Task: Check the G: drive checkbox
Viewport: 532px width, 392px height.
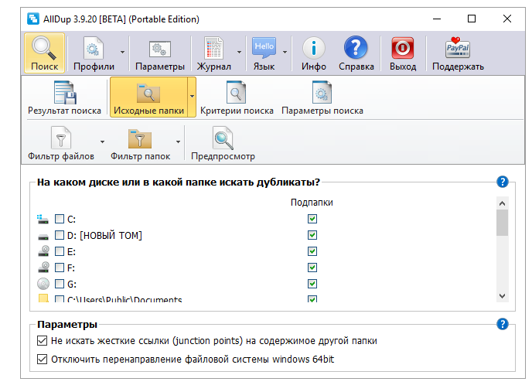Action: click(60, 284)
